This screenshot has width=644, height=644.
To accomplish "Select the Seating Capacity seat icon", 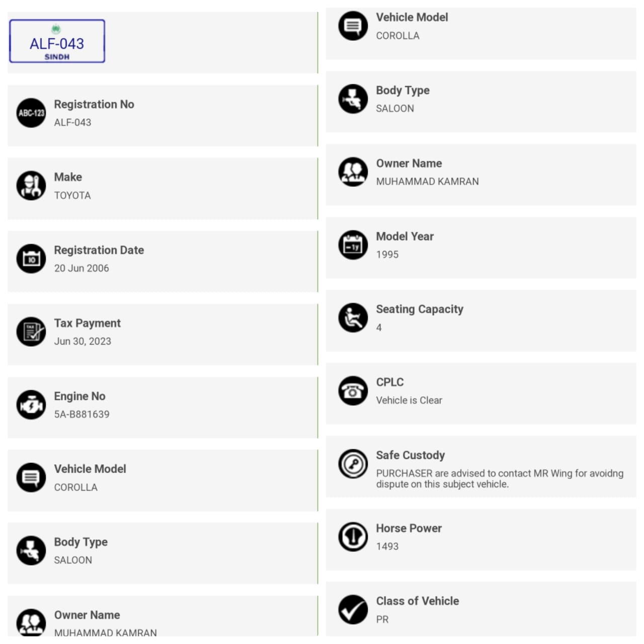I will pos(353,317).
